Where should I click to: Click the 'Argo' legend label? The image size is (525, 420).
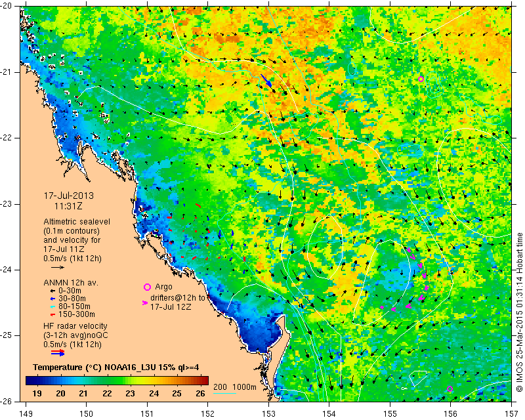click(x=163, y=287)
